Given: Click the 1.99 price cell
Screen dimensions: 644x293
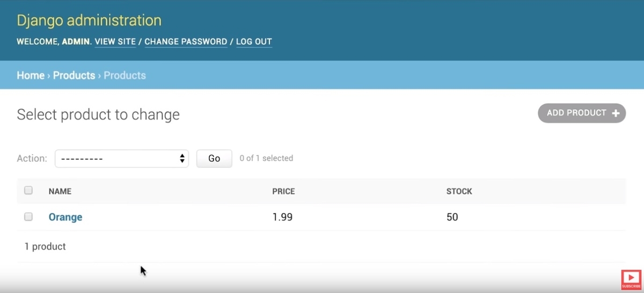Looking at the screenshot, I should point(283,217).
